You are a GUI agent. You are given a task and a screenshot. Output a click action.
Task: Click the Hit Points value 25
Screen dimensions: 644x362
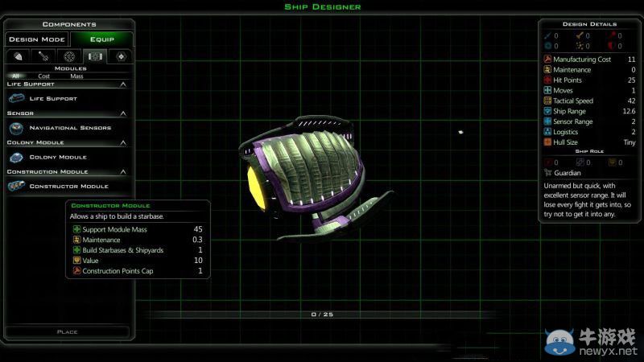[x=631, y=80]
